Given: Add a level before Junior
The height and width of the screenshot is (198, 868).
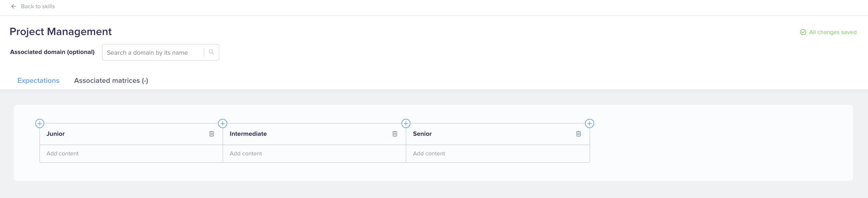Looking at the screenshot, I should [x=40, y=123].
